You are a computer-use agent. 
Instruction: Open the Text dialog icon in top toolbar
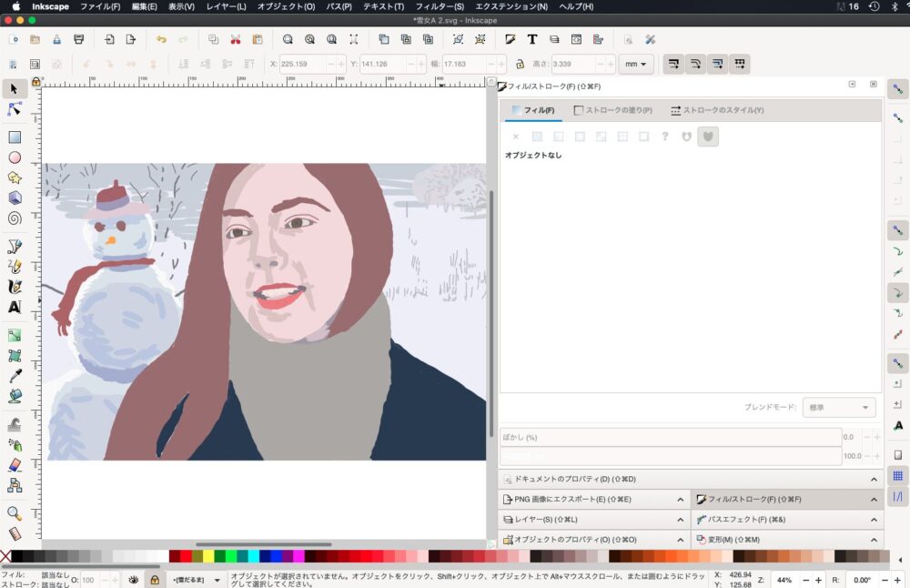pyautogui.click(x=531, y=39)
